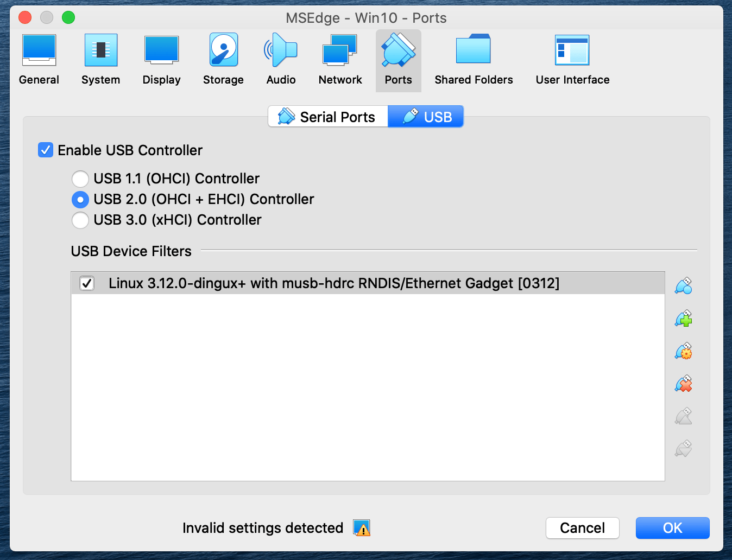The height and width of the screenshot is (560, 732).
Task: Move the selected USB filter down
Action: tap(684, 449)
